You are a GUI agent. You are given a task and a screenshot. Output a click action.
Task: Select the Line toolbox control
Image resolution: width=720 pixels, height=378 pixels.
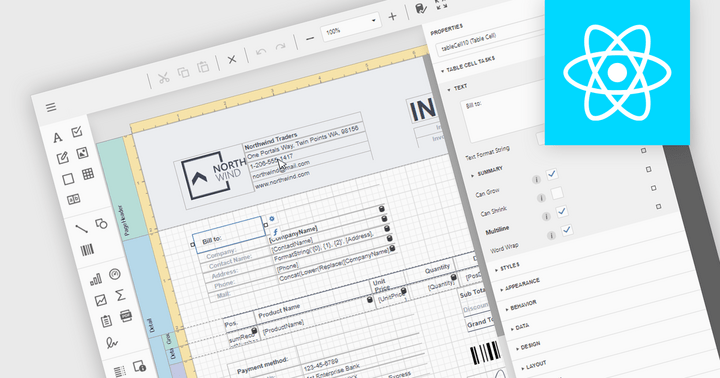(82, 228)
